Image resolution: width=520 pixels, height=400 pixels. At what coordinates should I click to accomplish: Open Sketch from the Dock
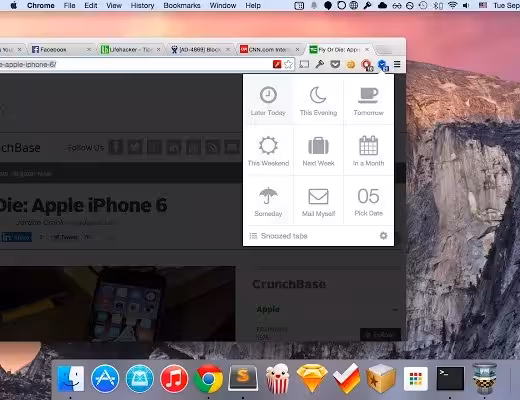coord(312,379)
